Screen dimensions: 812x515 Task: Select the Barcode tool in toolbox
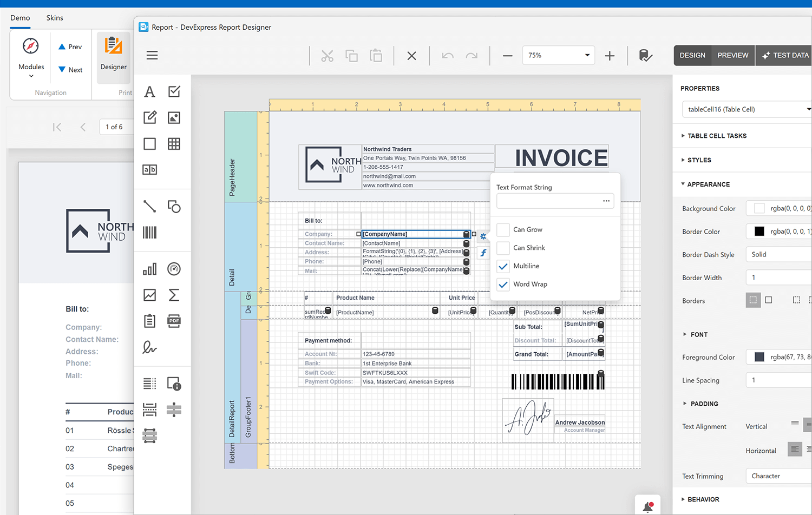click(x=150, y=233)
